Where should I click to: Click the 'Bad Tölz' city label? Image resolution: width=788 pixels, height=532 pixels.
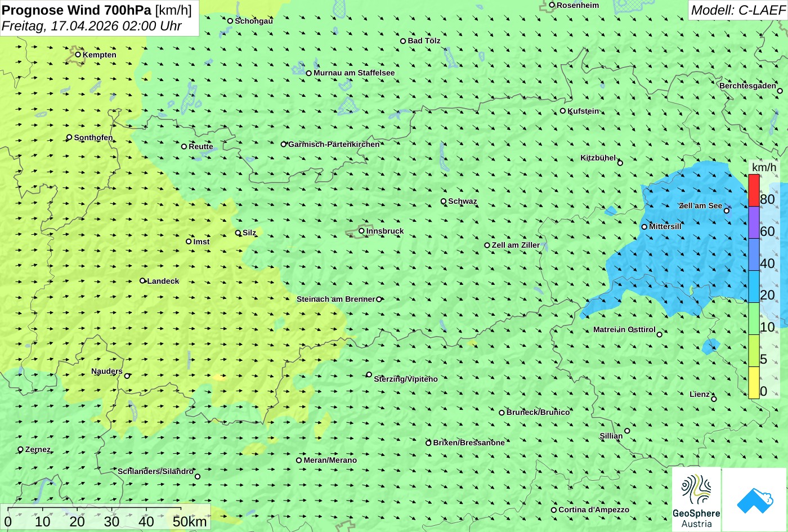point(424,41)
